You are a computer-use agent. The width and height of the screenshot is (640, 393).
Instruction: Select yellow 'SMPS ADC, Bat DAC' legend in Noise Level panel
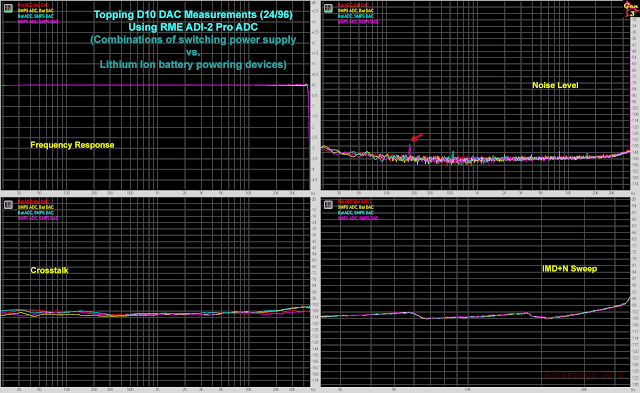(x=356, y=11)
